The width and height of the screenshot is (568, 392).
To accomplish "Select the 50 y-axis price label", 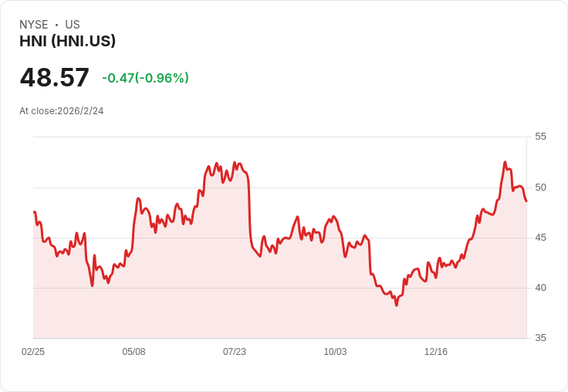I will [x=540, y=188].
